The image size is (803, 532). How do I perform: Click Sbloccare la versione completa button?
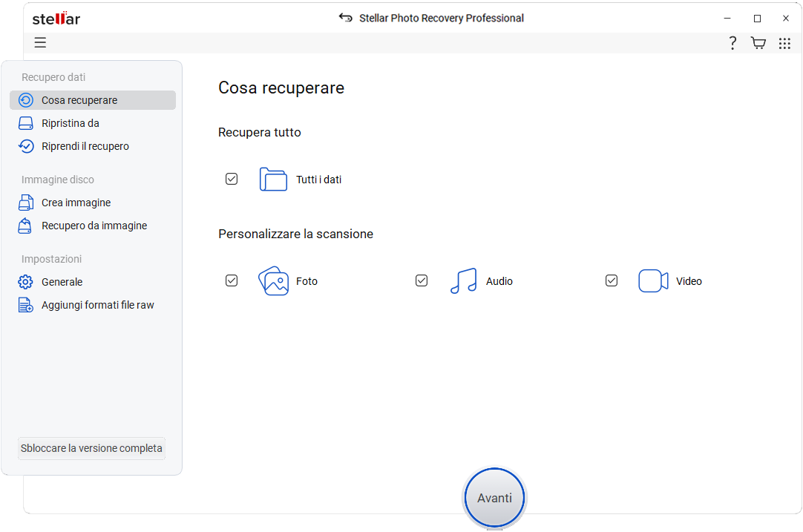point(92,449)
